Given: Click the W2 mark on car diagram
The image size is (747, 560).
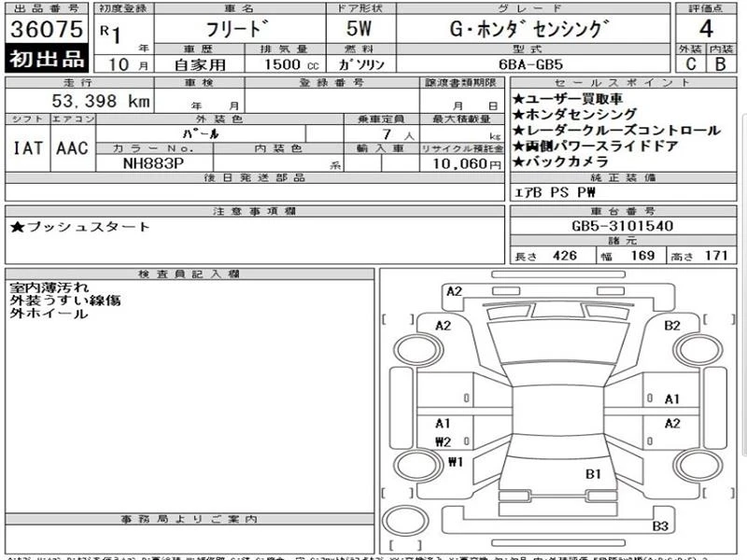Looking at the screenshot, I should (443, 441).
